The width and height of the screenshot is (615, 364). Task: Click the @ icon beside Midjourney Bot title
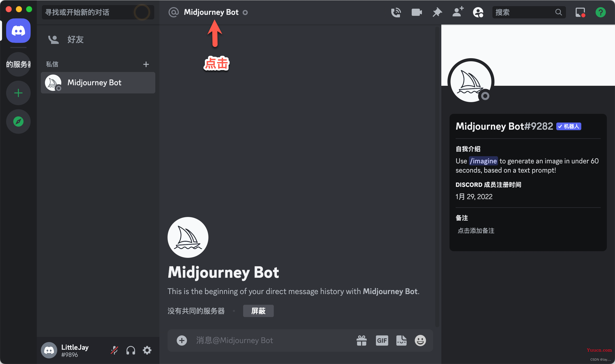174,12
